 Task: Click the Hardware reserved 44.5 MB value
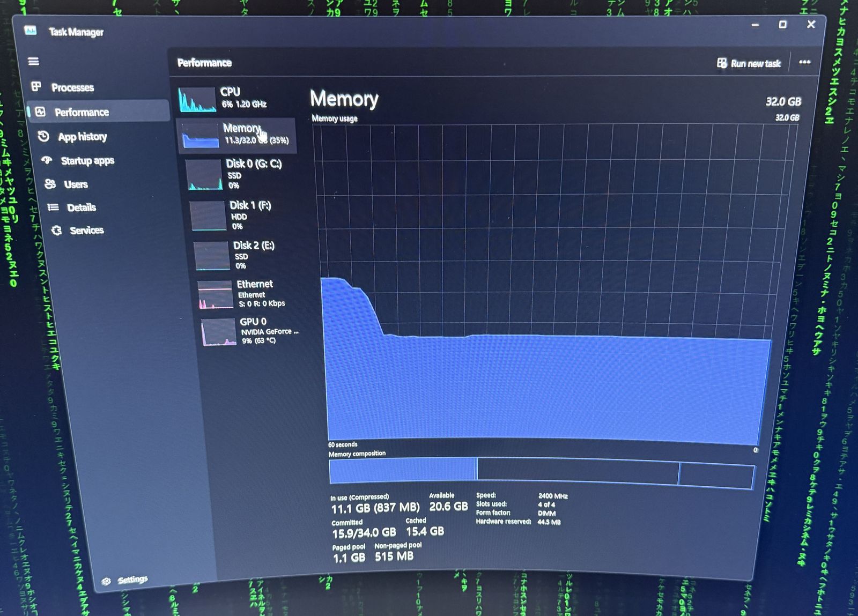click(549, 522)
